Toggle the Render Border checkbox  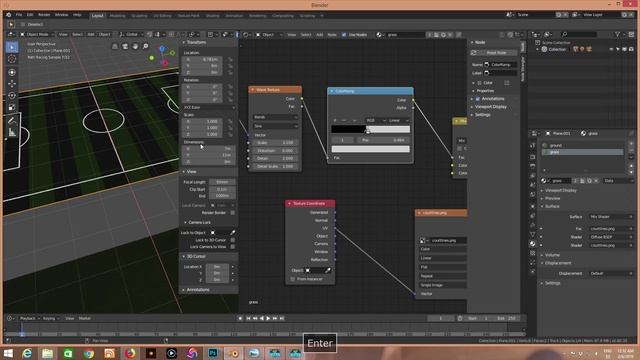[x=233, y=213]
